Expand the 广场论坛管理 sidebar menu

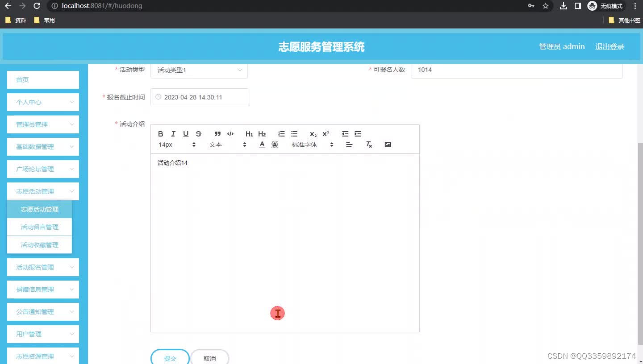point(43,169)
